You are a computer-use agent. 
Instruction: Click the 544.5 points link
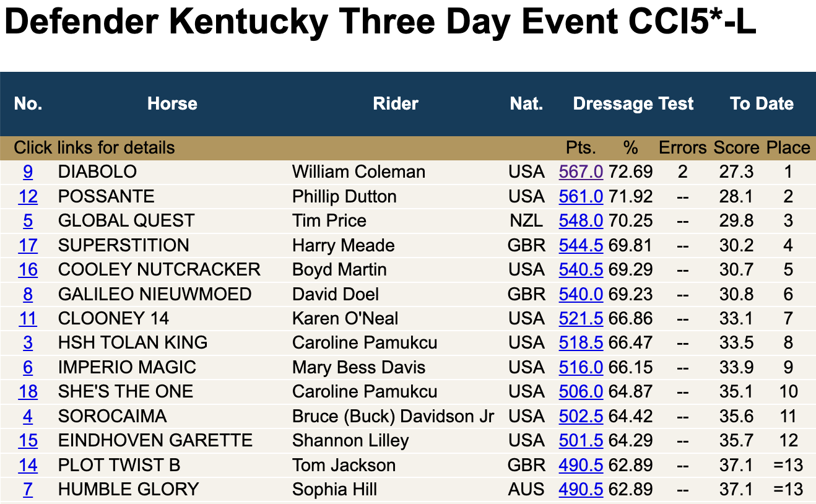tap(580, 245)
